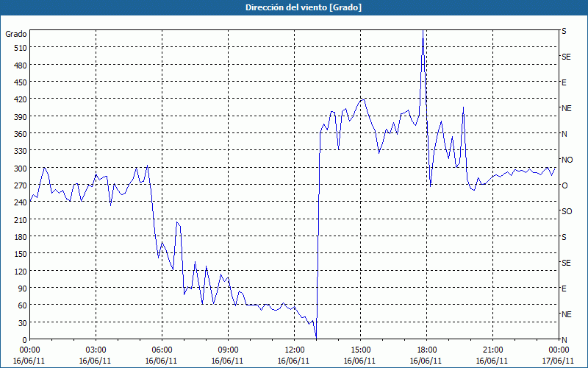Click the blue line's lowest point near 13:00

click(317, 338)
